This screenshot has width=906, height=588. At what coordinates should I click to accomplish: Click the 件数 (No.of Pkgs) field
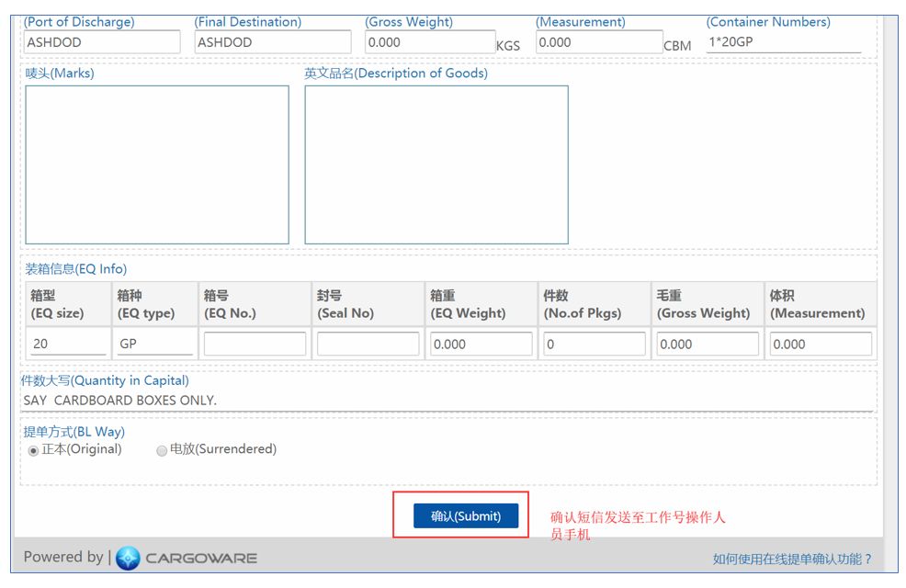click(595, 344)
